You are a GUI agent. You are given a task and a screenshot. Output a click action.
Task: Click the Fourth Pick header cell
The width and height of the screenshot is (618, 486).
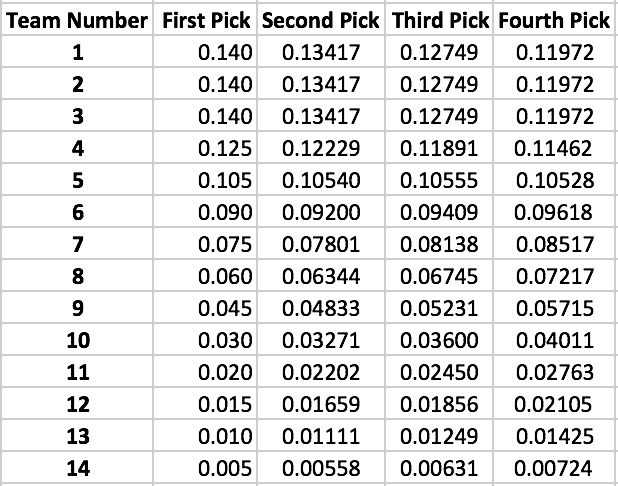point(553,21)
